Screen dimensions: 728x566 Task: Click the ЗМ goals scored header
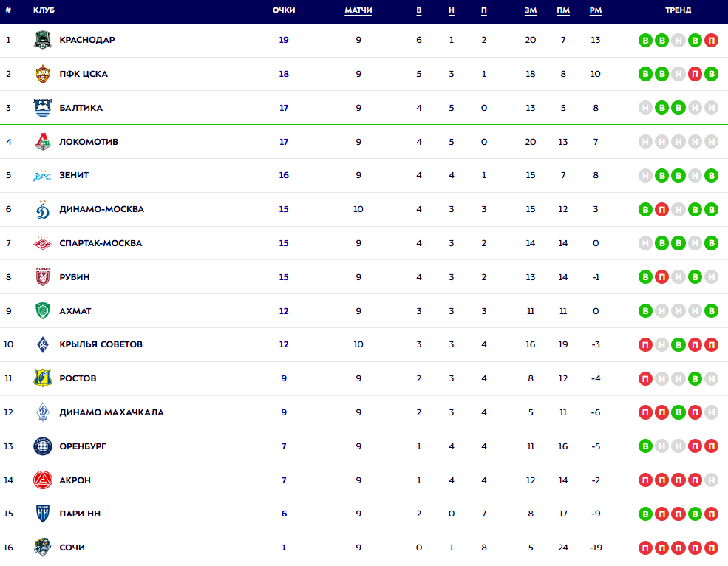pyautogui.click(x=531, y=10)
